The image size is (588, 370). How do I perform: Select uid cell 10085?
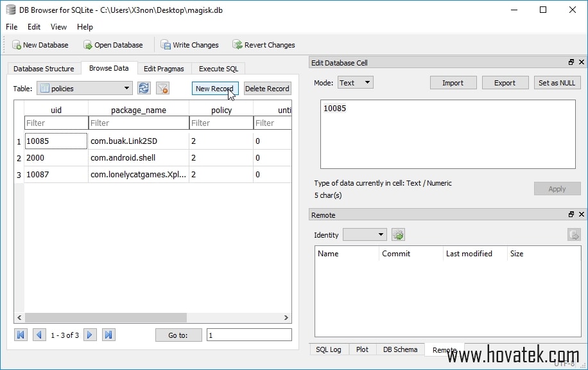point(56,141)
